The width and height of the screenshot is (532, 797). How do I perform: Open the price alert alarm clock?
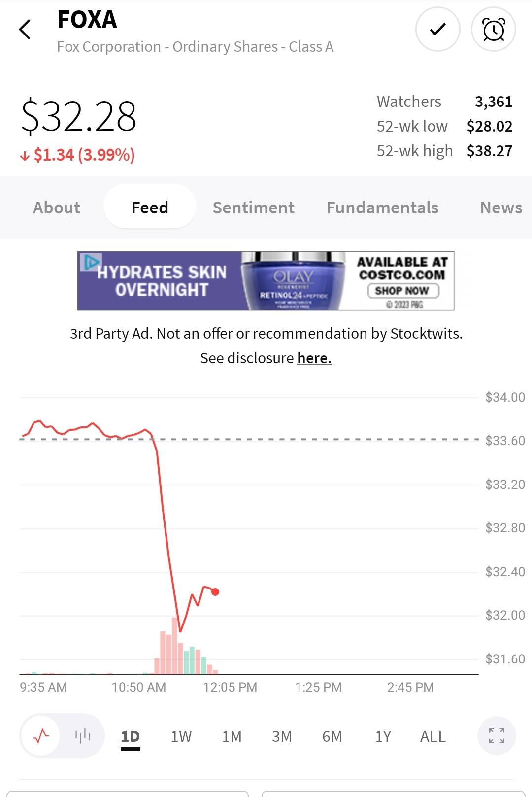coord(493,30)
